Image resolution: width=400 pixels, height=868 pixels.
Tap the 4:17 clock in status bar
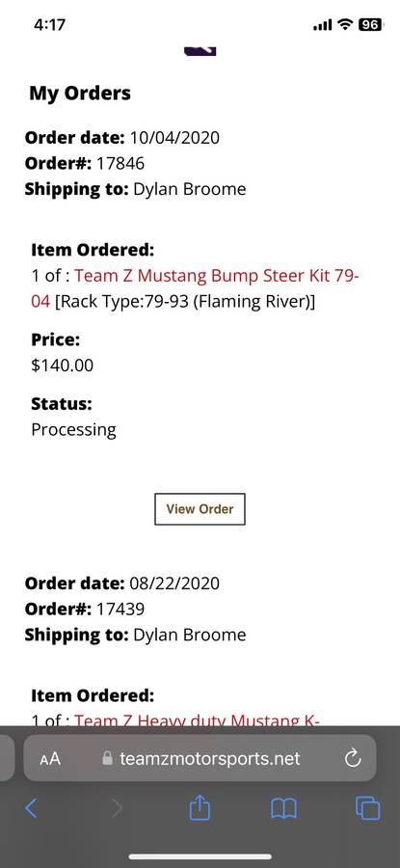coord(50,25)
